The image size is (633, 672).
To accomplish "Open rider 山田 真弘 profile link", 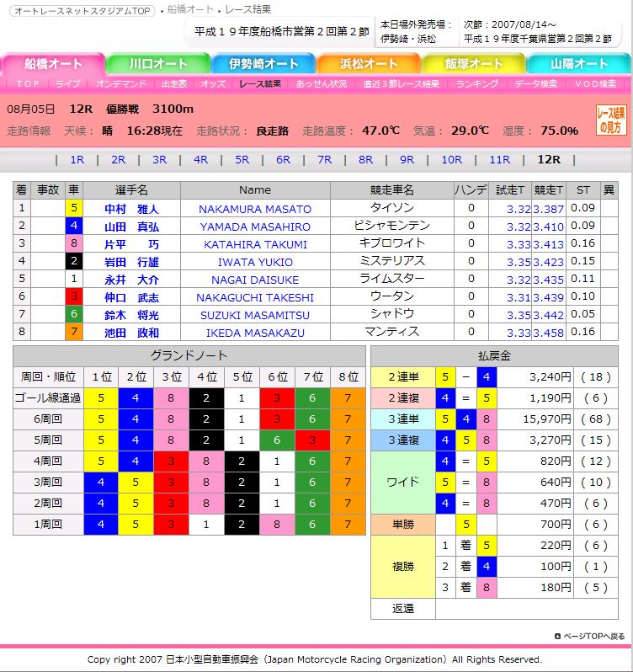I will pyautogui.click(x=131, y=227).
